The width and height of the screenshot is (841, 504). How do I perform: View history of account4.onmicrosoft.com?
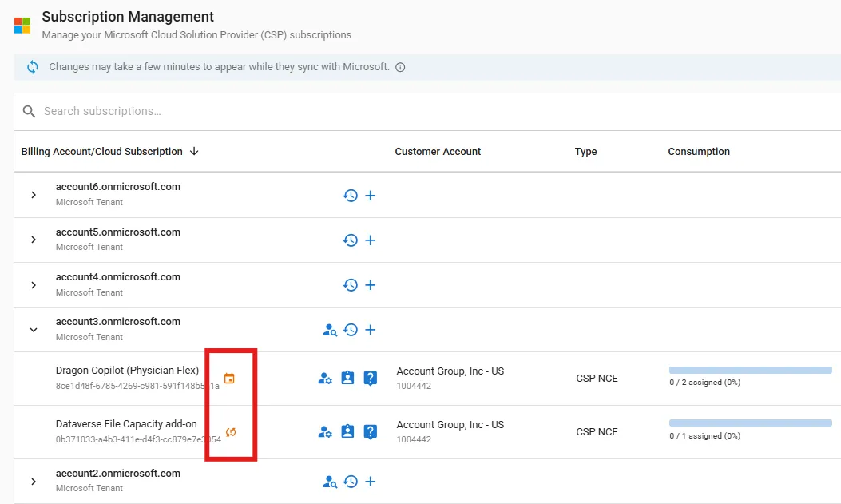351,284
